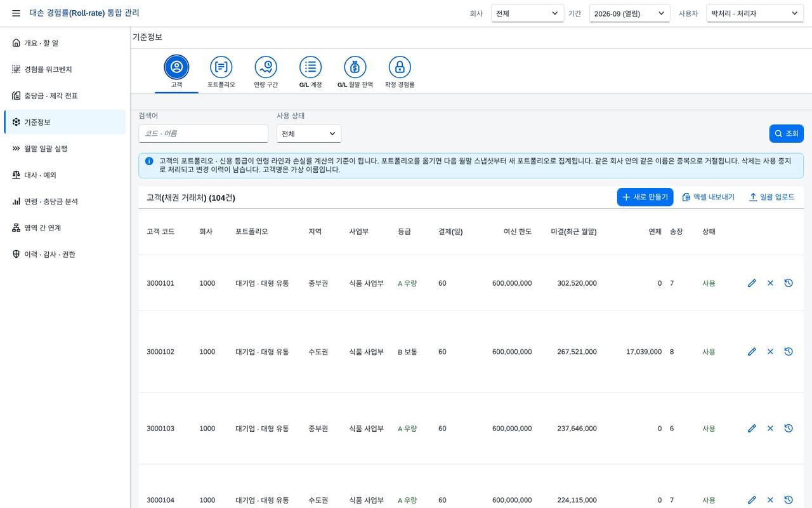
Task: View change history for customer 3000101
Action: tap(789, 283)
